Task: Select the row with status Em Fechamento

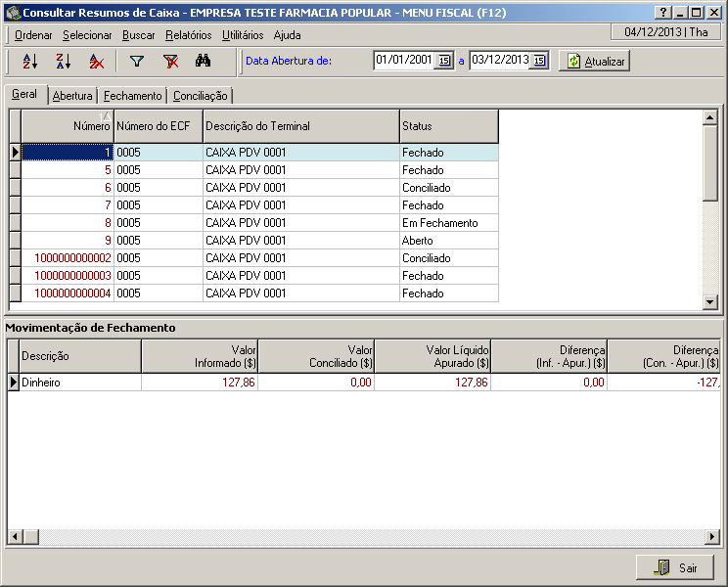Action: (439, 223)
